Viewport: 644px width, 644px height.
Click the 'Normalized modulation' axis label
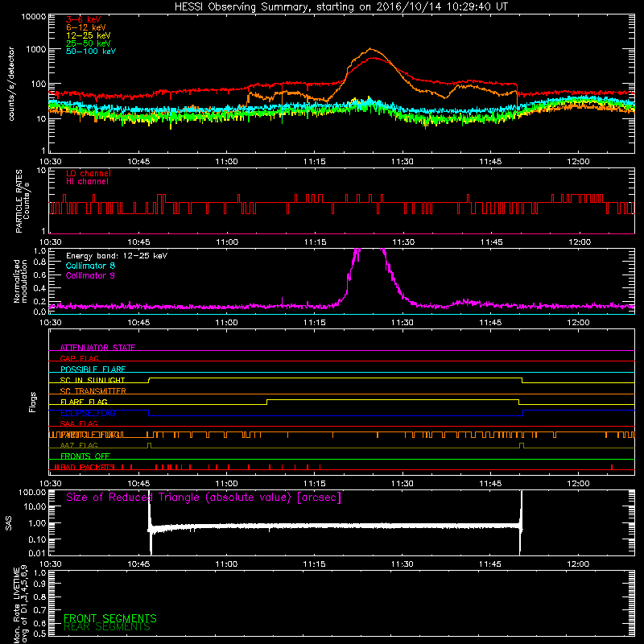(x=20, y=281)
